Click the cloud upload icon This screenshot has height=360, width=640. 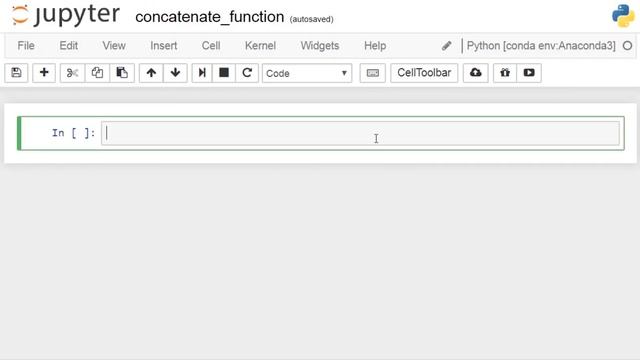tap(476, 73)
